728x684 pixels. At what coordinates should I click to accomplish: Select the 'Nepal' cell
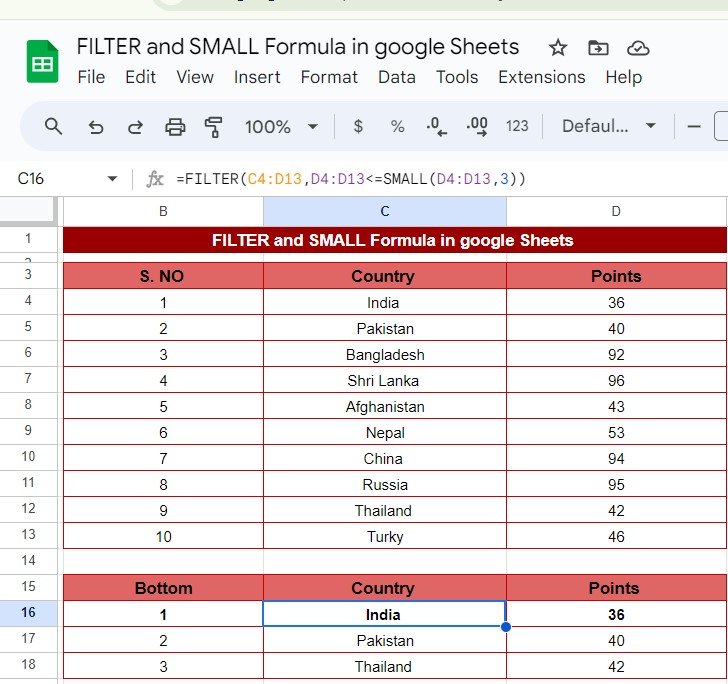click(384, 432)
